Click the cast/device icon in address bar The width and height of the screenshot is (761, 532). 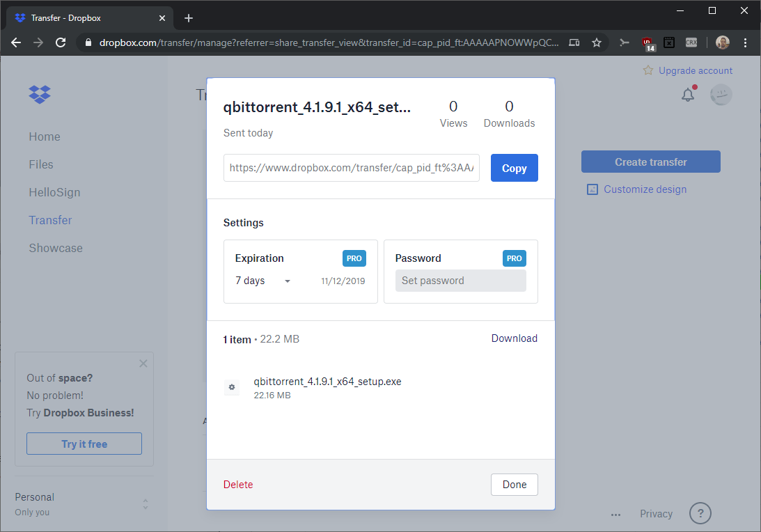[574, 42]
